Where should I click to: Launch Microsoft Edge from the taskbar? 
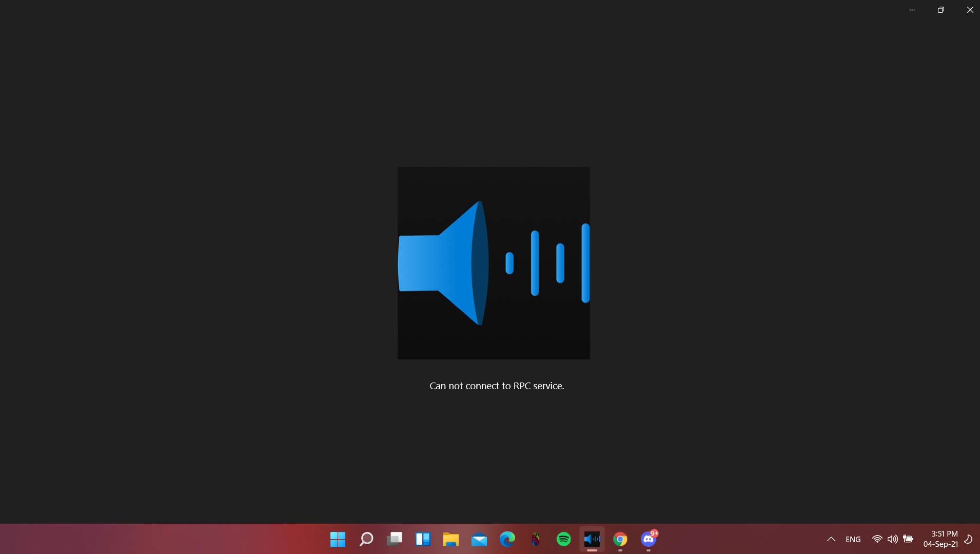click(x=507, y=539)
